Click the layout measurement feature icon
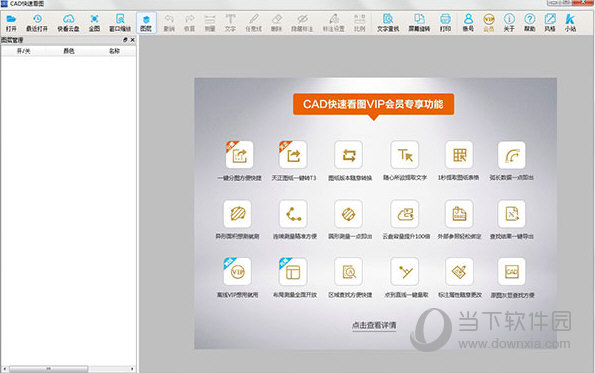The image size is (595, 373). [x=293, y=272]
